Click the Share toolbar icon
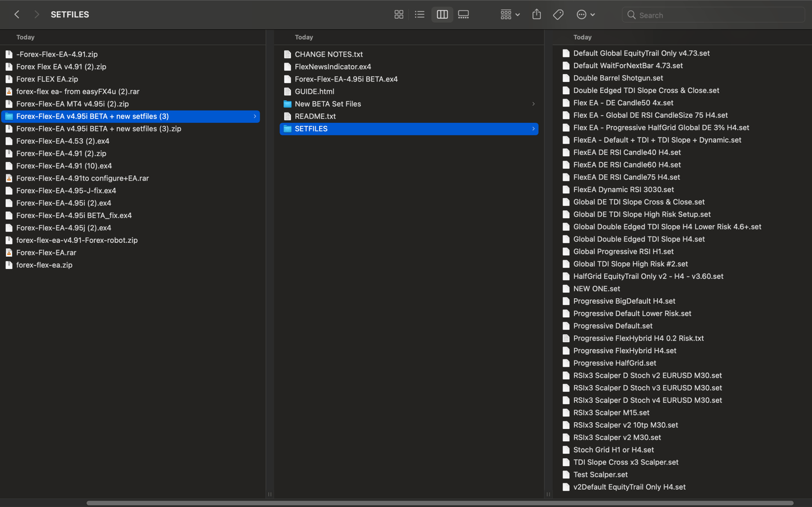 (x=537, y=15)
